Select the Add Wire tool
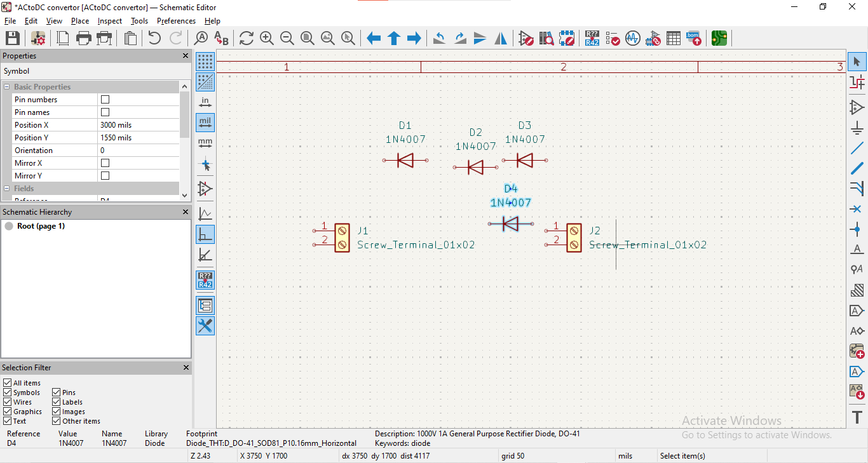This screenshot has width=868, height=463. click(857, 148)
